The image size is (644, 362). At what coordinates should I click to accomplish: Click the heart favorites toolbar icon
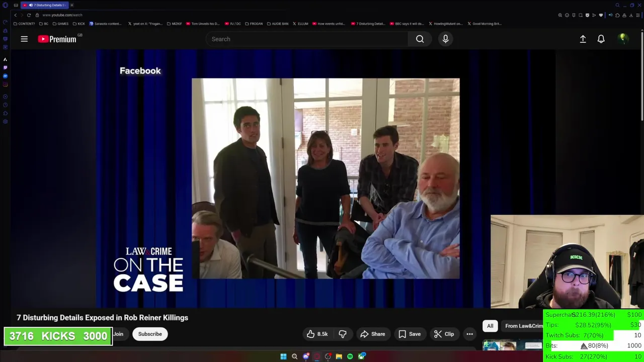click(601, 15)
